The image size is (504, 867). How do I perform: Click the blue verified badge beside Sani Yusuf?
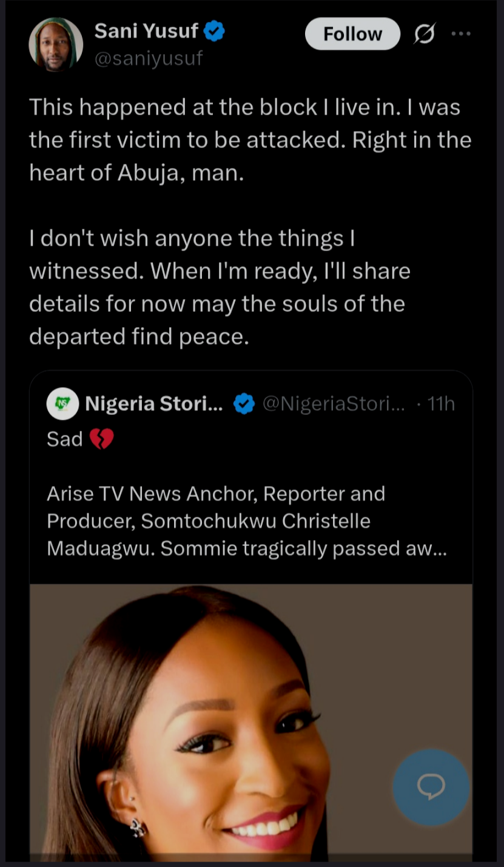click(x=214, y=32)
